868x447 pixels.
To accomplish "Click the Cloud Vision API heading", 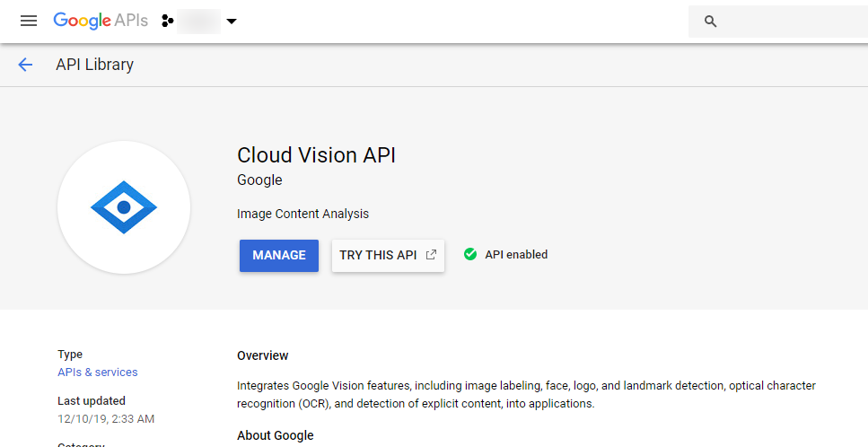I will pos(316,155).
